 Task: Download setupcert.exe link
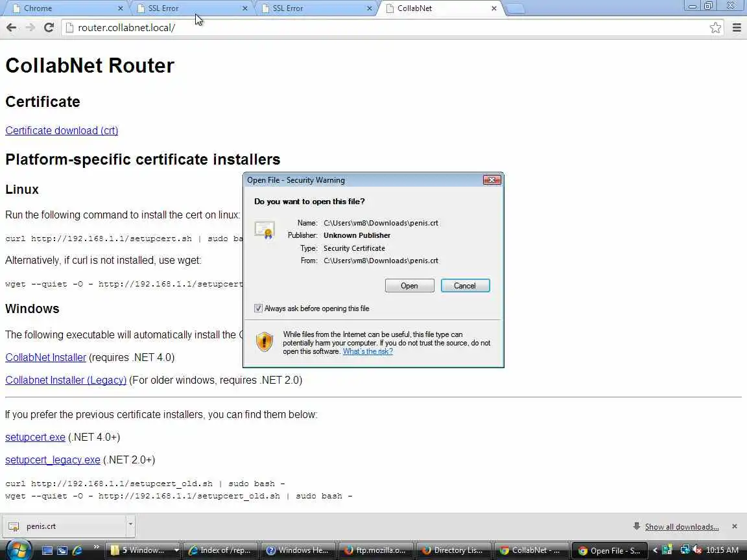coord(35,437)
